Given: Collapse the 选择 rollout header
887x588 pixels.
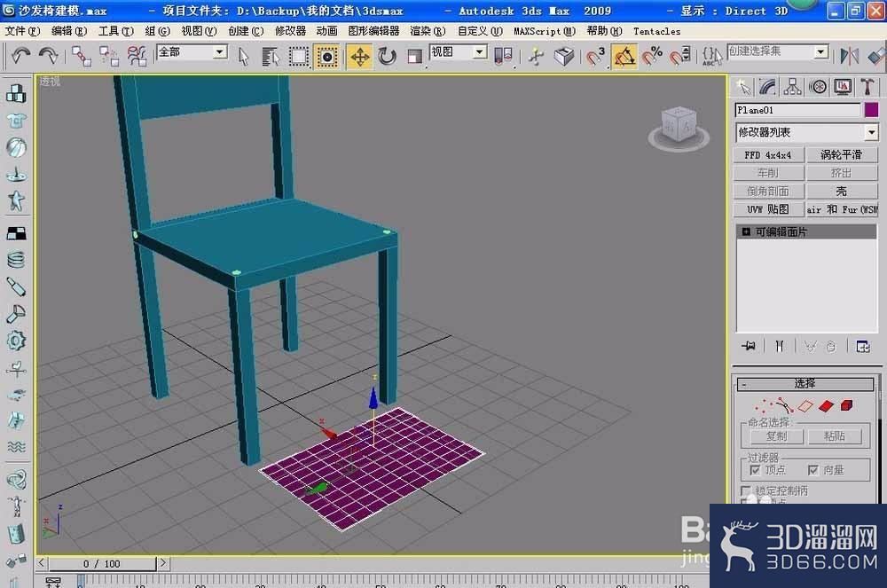Looking at the screenshot, I should 805,384.
